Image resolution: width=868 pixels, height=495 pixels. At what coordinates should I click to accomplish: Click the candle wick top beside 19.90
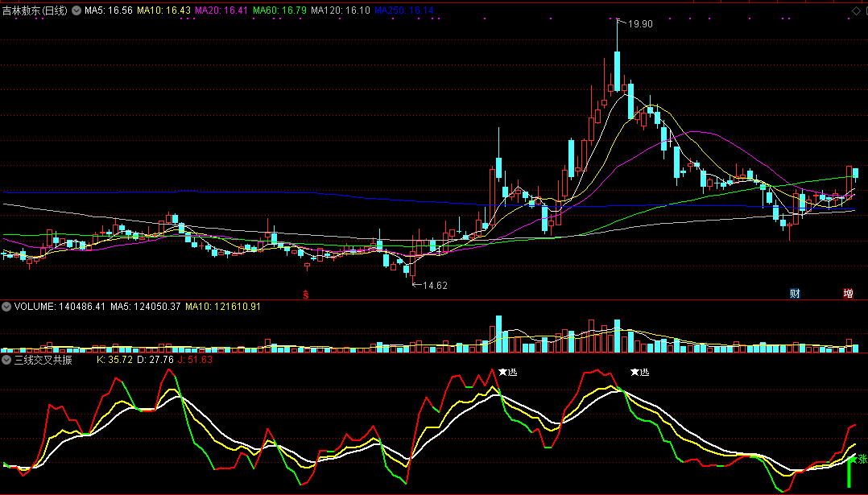[x=618, y=20]
